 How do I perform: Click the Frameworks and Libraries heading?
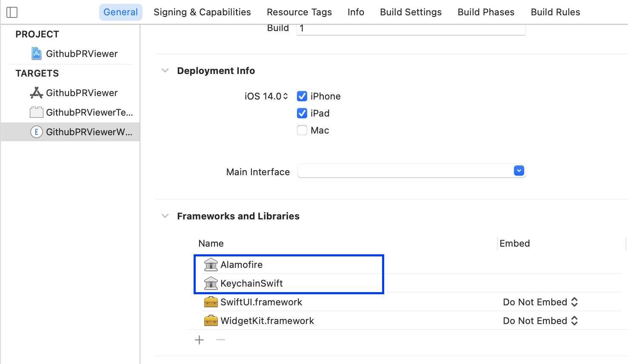(x=238, y=216)
